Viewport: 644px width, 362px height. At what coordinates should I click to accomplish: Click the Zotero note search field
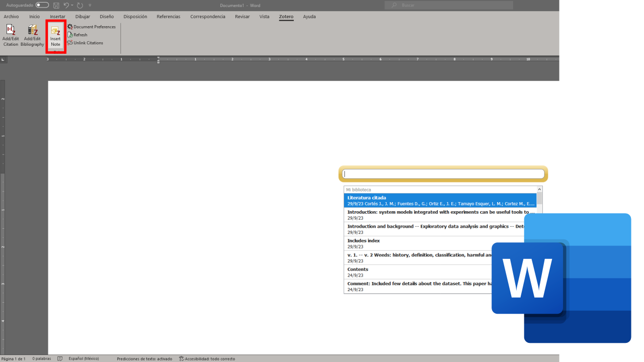(x=443, y=174)
